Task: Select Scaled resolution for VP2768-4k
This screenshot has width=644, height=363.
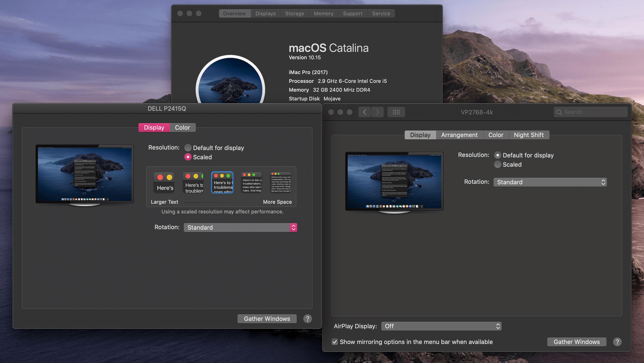Action: pos(497,165)
